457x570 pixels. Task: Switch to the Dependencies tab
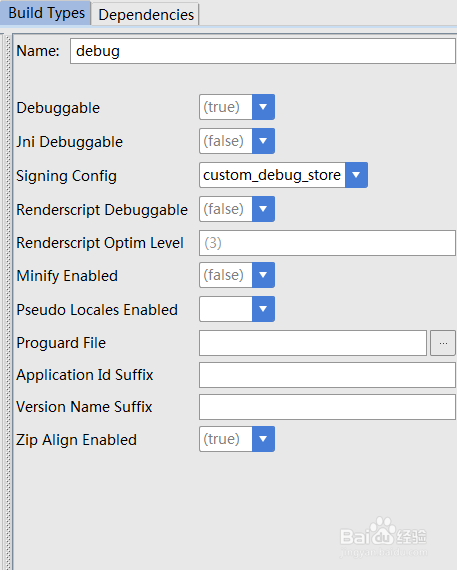[x=145, y=15]
